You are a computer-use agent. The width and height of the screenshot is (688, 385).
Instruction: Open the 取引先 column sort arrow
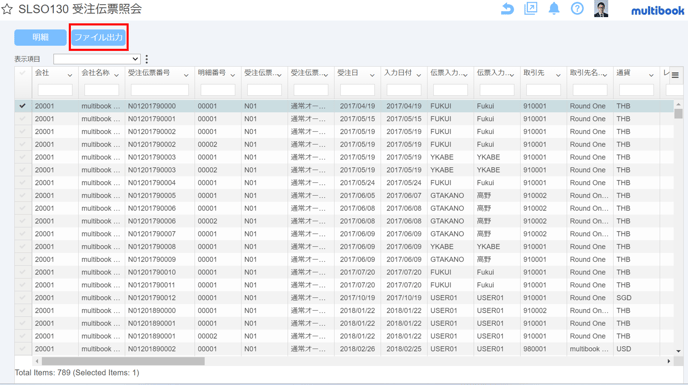click(x=558, y=75)
